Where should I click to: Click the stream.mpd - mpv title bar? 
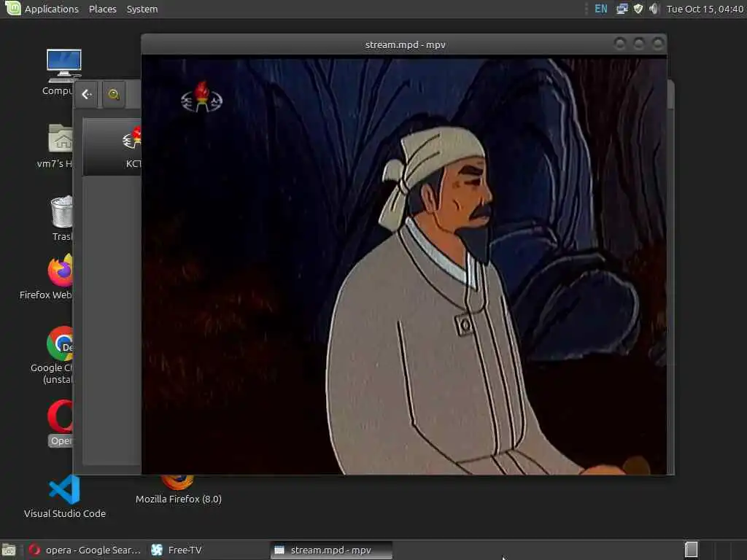[x=405, y=44]
